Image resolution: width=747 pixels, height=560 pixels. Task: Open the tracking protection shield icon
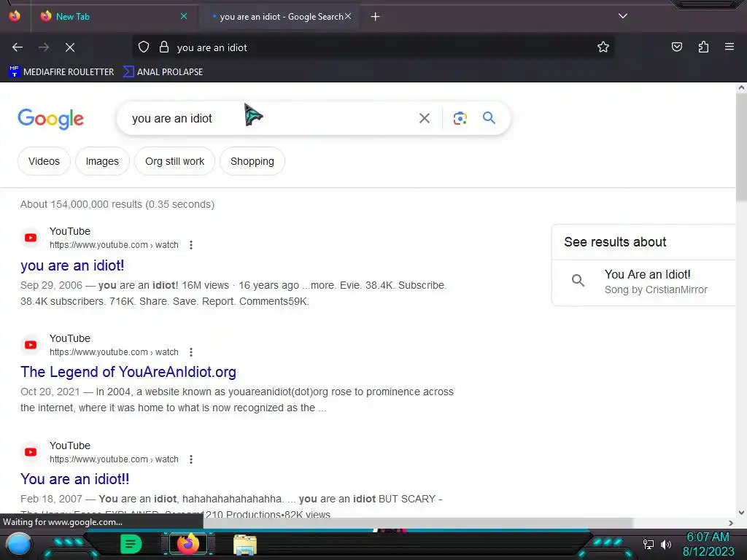pos(144,47)
